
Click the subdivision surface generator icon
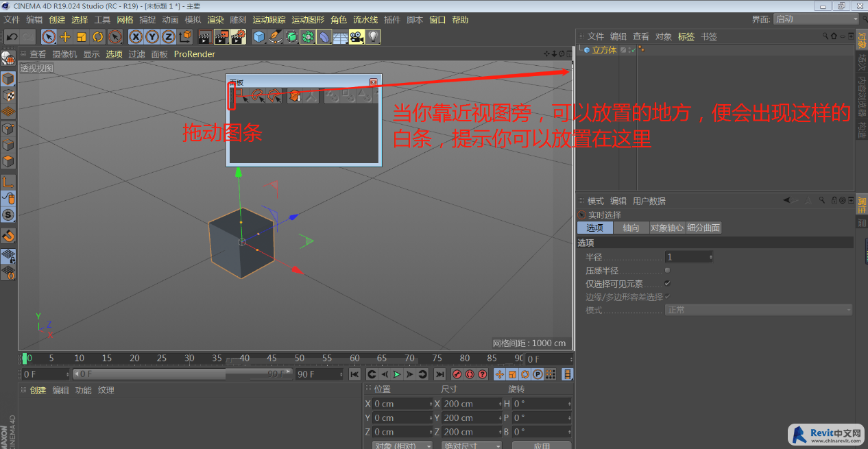291,37
